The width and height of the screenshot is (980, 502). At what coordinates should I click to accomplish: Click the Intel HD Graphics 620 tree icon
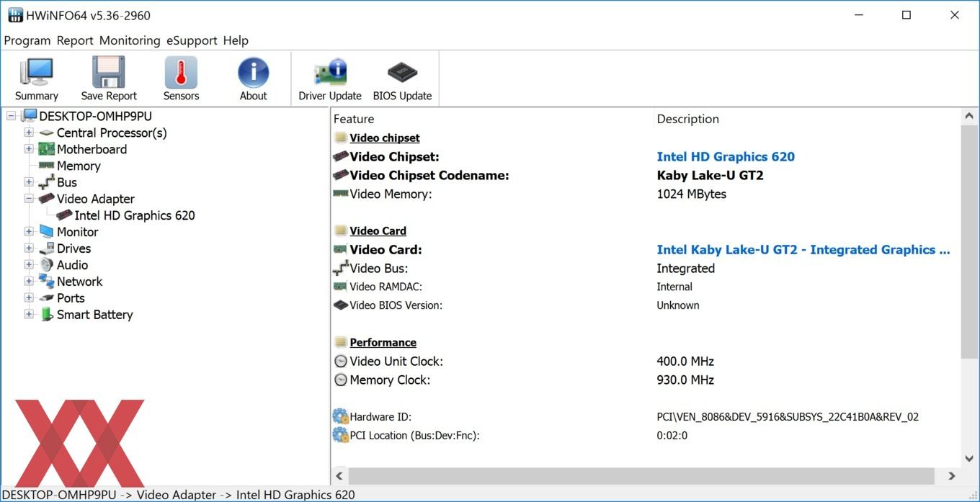64,215
